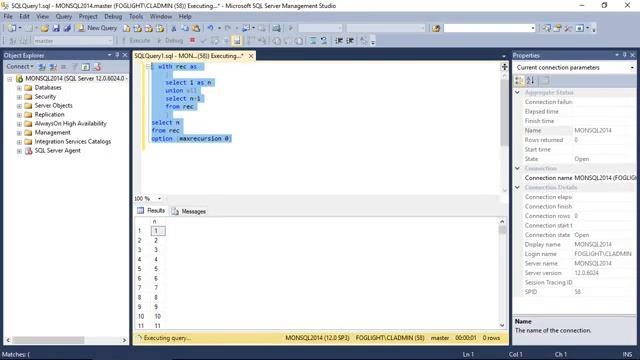Select the Server version property row
The width and height of the screenshot is (640, 360).
[576, 273]
